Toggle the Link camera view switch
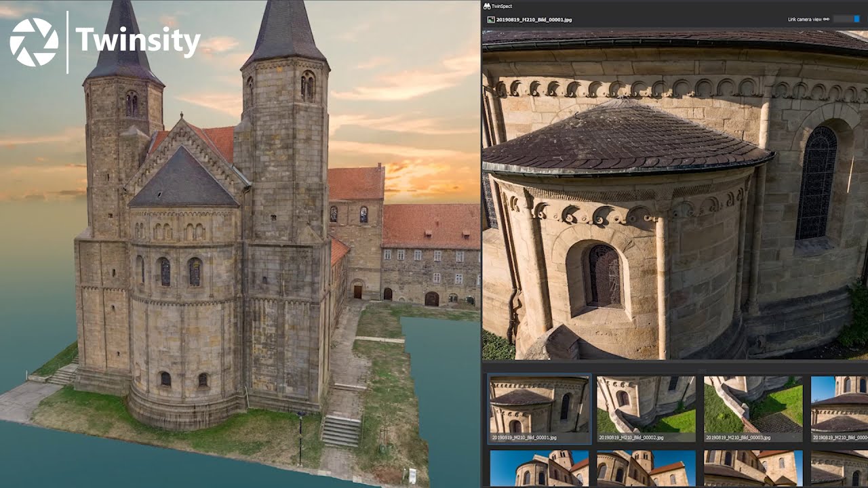868x488 pixels. pyautogui.click(x=847, y=19)
